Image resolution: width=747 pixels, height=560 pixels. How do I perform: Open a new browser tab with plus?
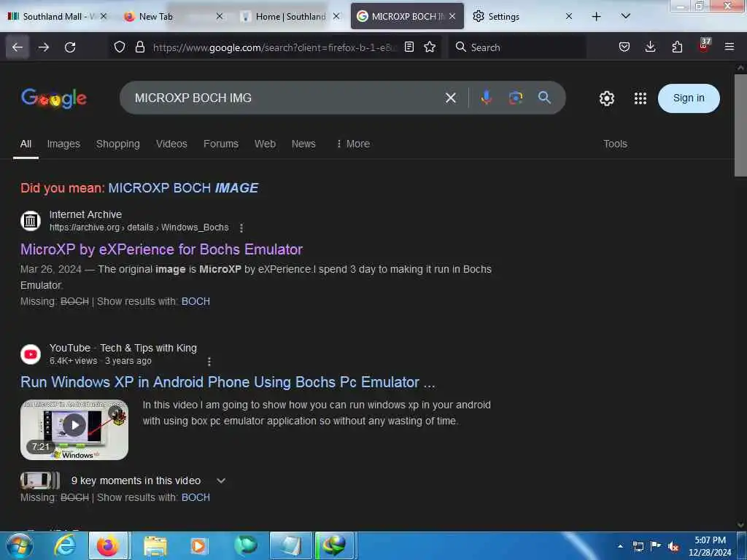tap(596, 17)
